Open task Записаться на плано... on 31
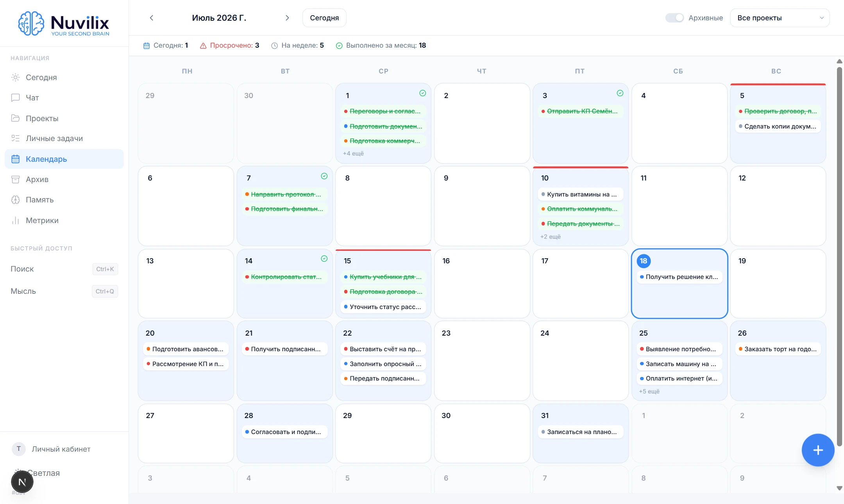 tap(581, 432)
